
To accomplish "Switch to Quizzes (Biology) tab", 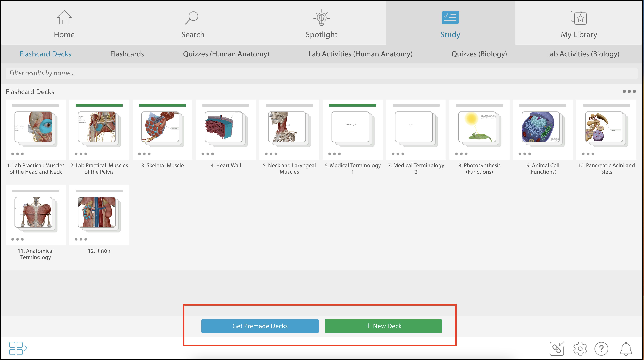I will pyautogui.click(x=479, y=54).
